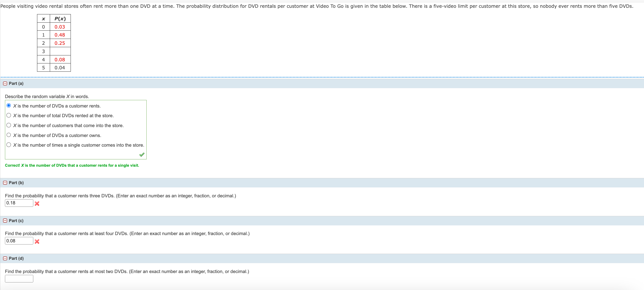The image size is (644, 290).
Task: Choose 'X is the number of customers that come into the store'
Action: pos(9,125)
